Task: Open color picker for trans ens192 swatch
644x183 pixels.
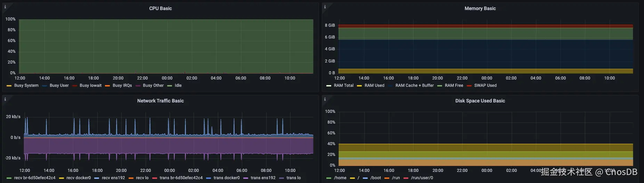Action: (x=246, y=178)
